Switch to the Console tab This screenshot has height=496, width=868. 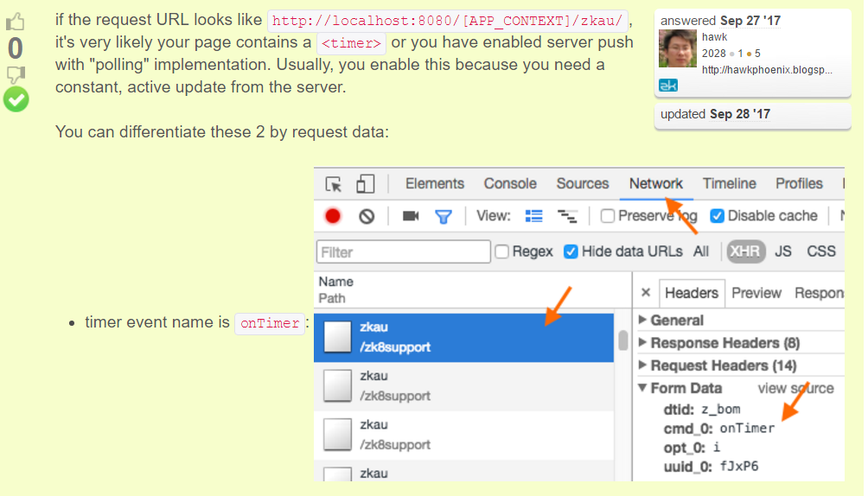pyautogui.click(x=510, y=184)
